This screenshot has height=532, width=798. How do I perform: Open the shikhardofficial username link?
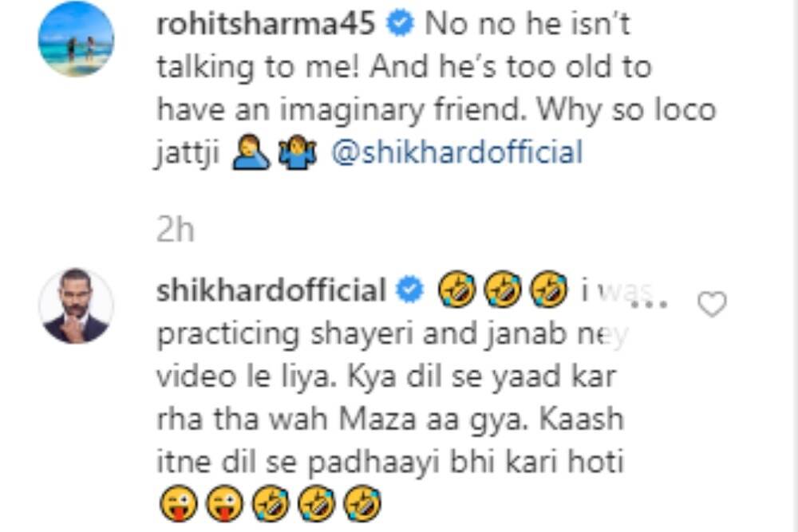point(271,290)
